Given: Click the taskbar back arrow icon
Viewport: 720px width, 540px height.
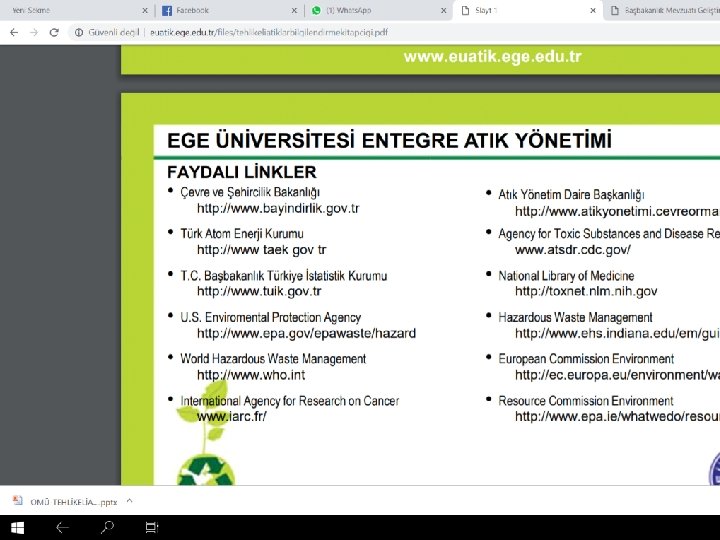Looking at the screenshot, I should pyautogui.click(x=62, y=528).
